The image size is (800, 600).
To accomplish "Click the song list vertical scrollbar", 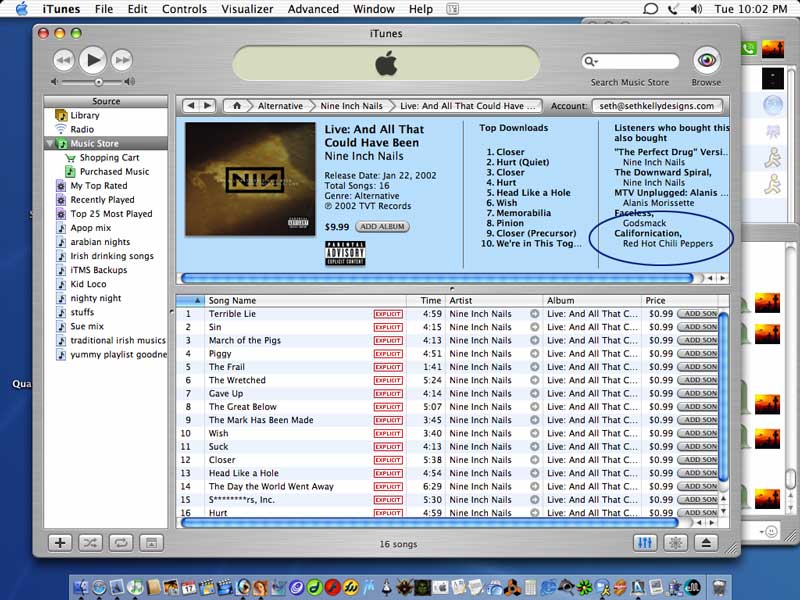I will (723, 395).
